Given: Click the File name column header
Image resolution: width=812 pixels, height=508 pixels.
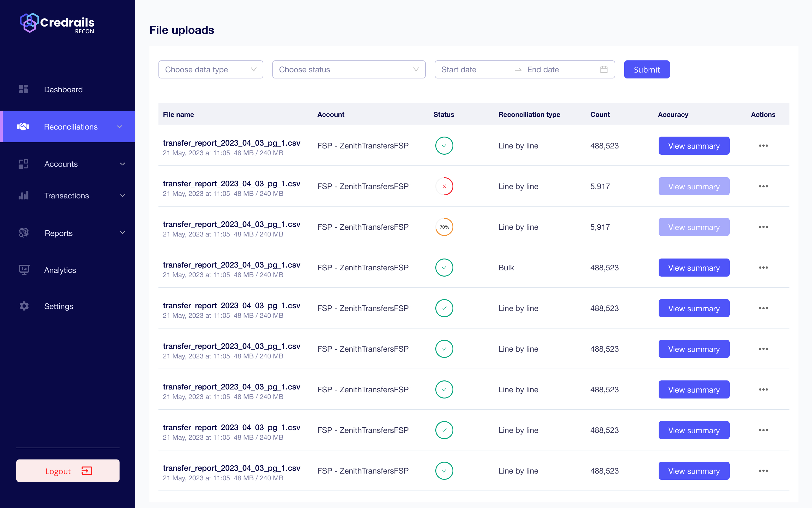Looking at the screenshot, I should click(x=178, y=115).
